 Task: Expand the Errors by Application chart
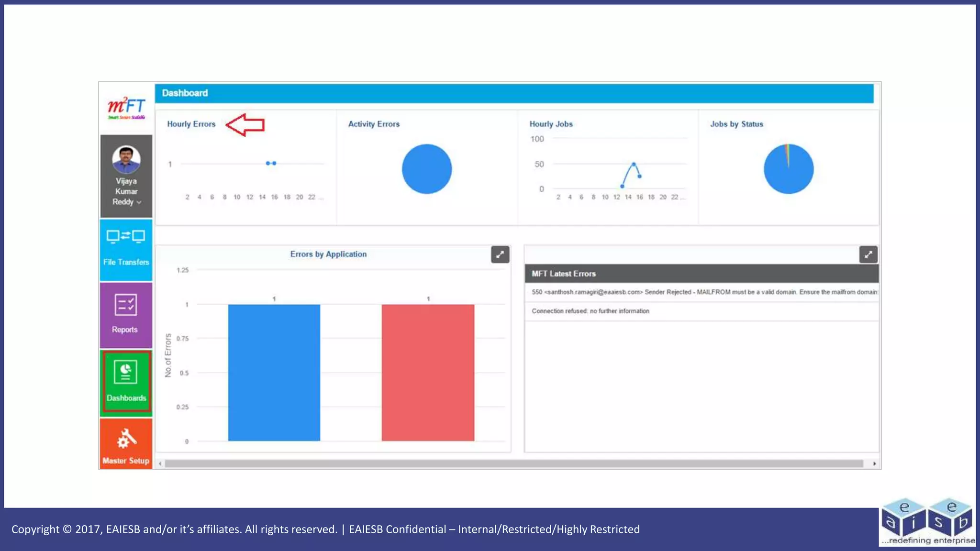pyautogui.click(x=500, y=254)
